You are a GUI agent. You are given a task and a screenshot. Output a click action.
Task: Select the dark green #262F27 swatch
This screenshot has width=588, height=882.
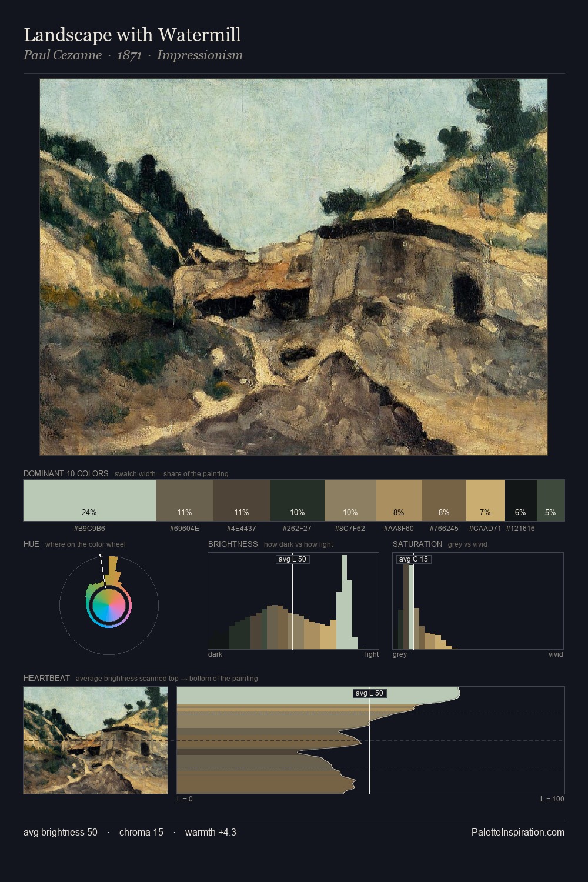click(x=298, y=500)
